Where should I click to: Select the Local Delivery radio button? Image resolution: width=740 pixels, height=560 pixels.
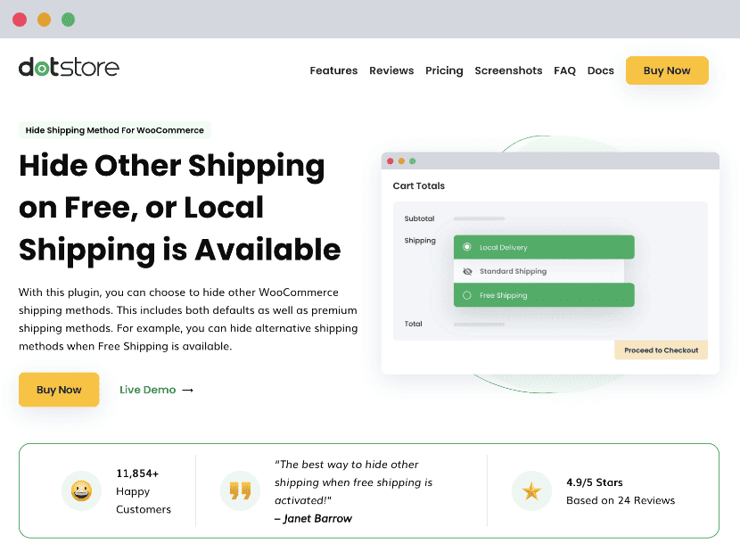pyautogui.click(x=467, y=247)
